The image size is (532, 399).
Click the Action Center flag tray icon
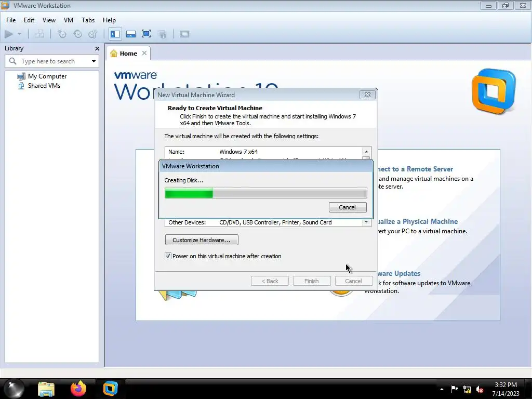pyautogui.click(x=454, y=389)
